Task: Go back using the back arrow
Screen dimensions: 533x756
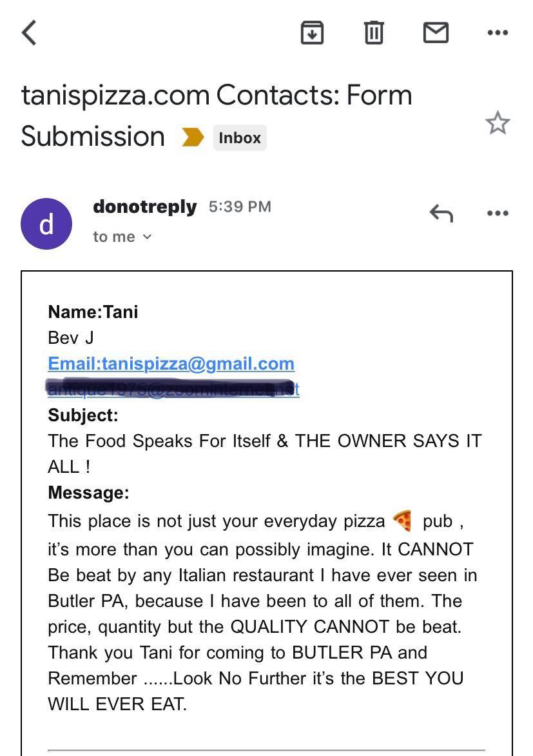Action: 29,33
